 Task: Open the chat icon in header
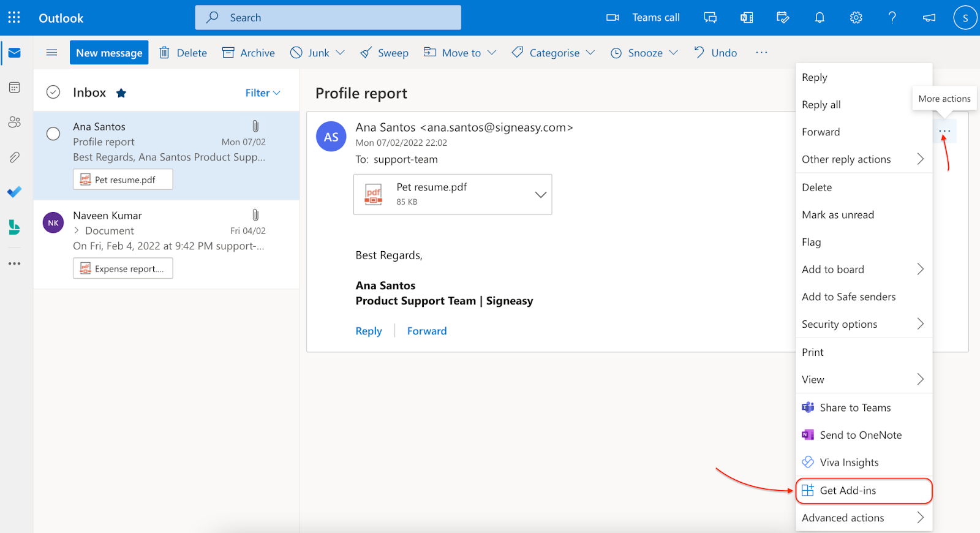(710, 18)
